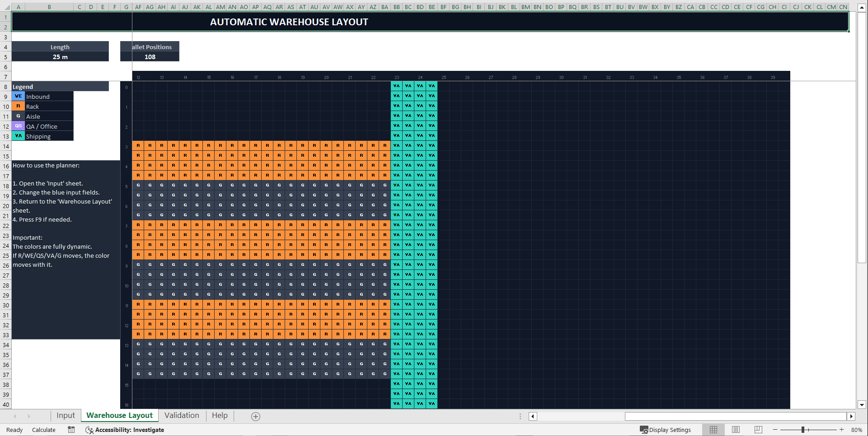Select column AF header

click(138, 7)
